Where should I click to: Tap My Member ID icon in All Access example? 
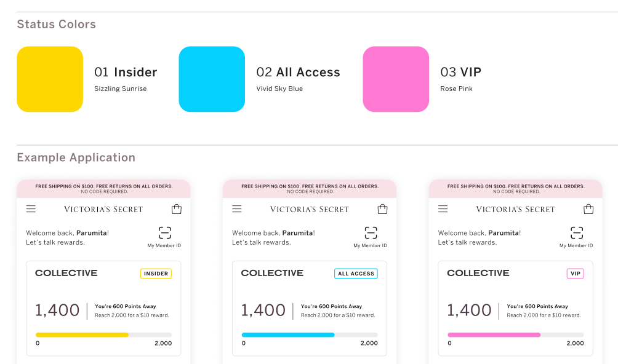click(x=371, y=233)
